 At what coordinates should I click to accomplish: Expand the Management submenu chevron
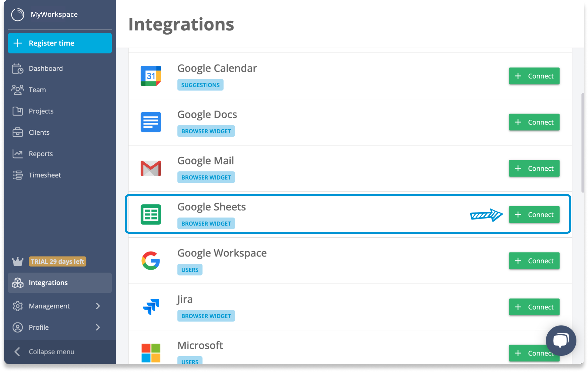point(98,306)
